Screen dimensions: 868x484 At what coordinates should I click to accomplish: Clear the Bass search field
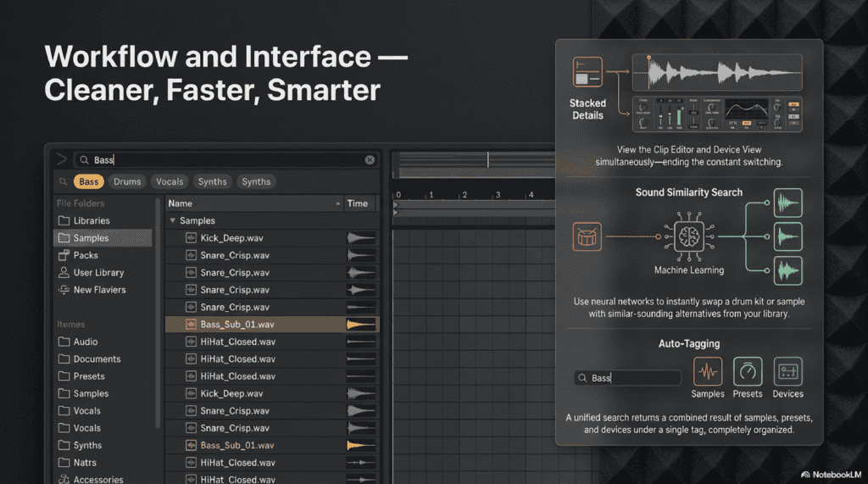click(370, 160)
